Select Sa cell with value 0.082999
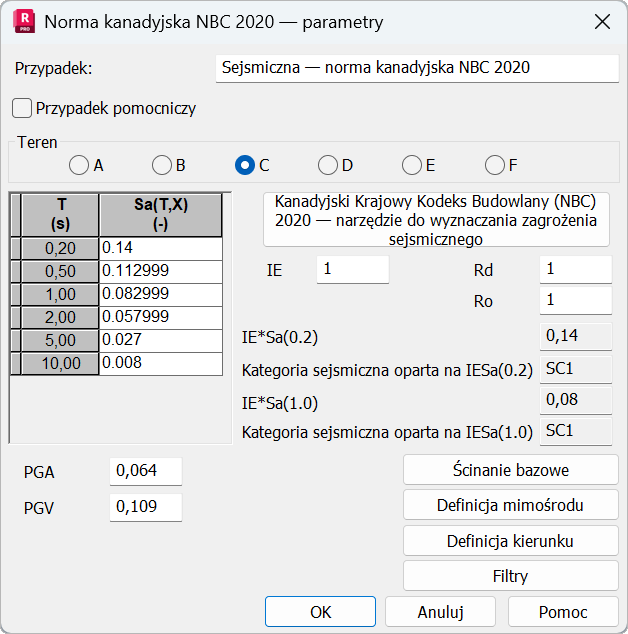Screen dimensions: 628x634 click(x=161, y=294)
